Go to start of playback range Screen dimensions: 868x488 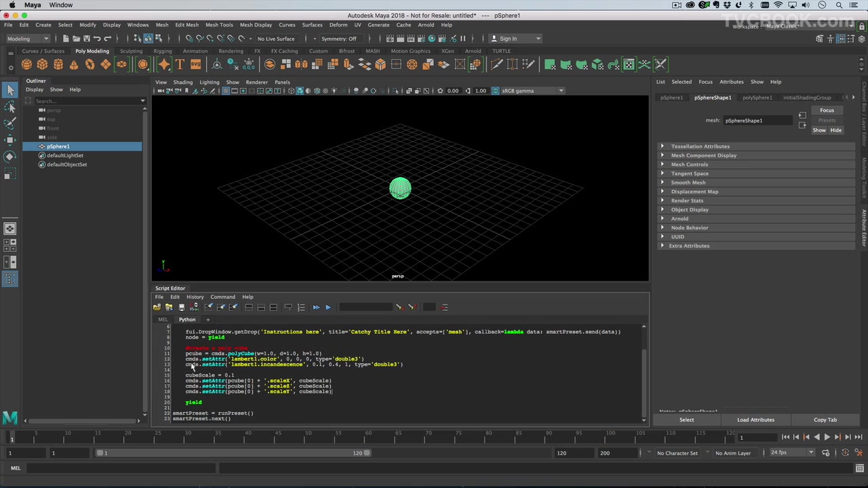pos(785,437)
